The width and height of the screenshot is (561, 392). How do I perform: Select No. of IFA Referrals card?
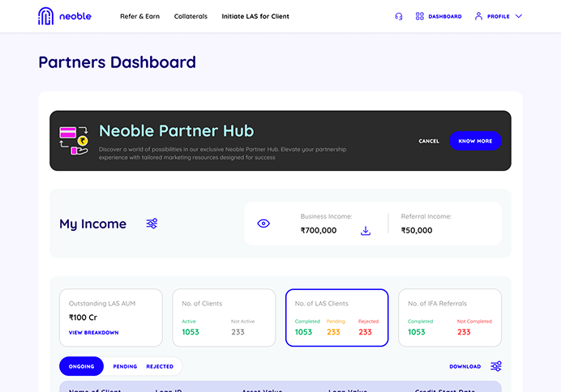(450, 317)
